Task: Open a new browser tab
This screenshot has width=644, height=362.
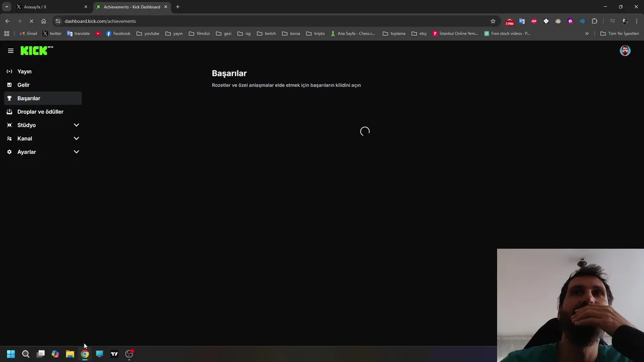Action: click(178, 7)
